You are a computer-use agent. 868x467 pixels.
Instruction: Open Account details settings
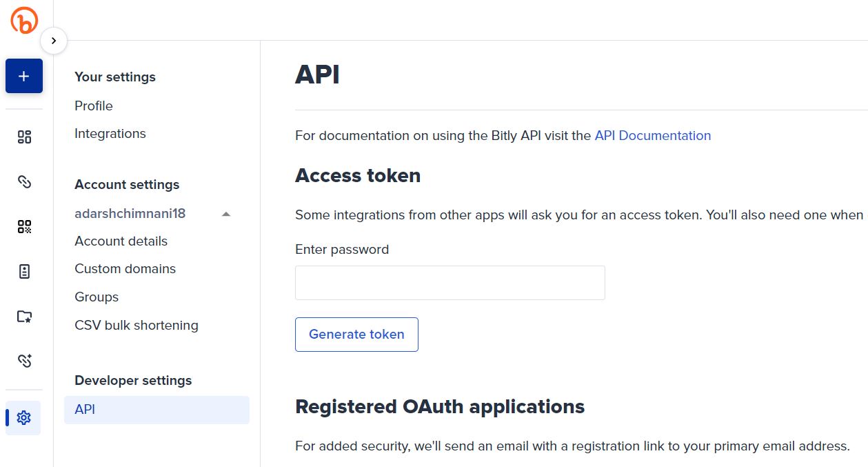pyautogui.click(x=121, y=241)
